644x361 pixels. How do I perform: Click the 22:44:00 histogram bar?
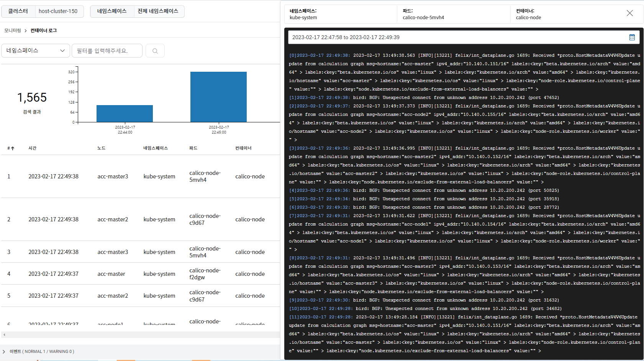click(125, 114)
